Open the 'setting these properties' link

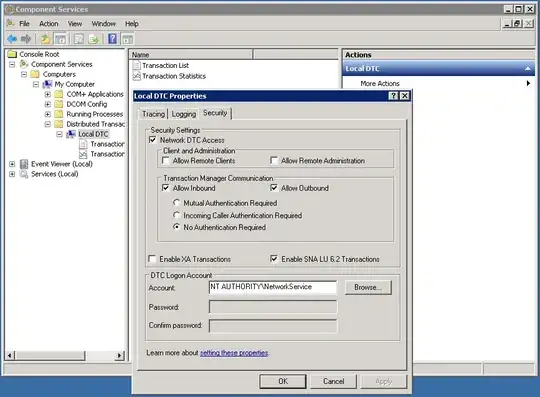point(234,353)
